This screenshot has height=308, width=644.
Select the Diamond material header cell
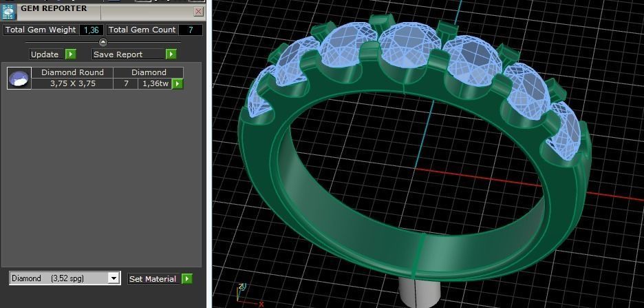pos(149,72)
